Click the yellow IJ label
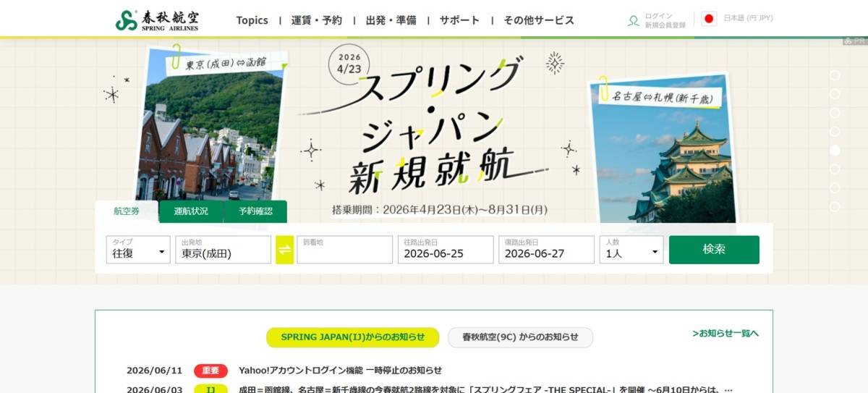Image resolution: width=868 pixels, height=393 pixels. pyautogui.click(x=210, y=389)
